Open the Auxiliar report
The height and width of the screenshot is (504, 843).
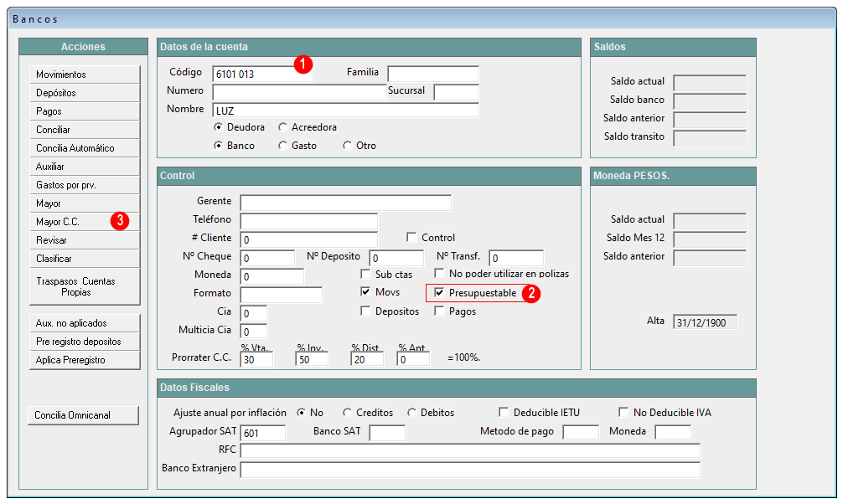coord(85,167)
